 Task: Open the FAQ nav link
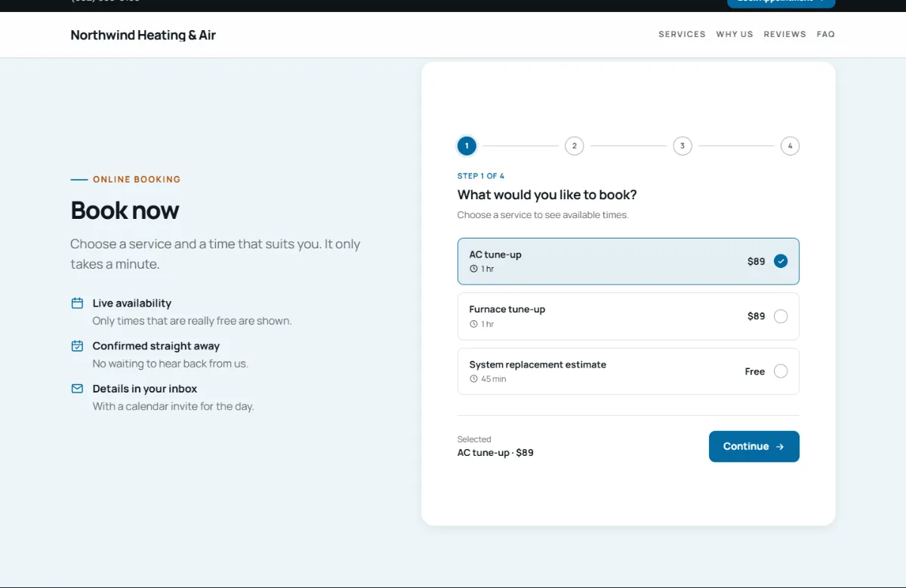[x=826, y=35]
